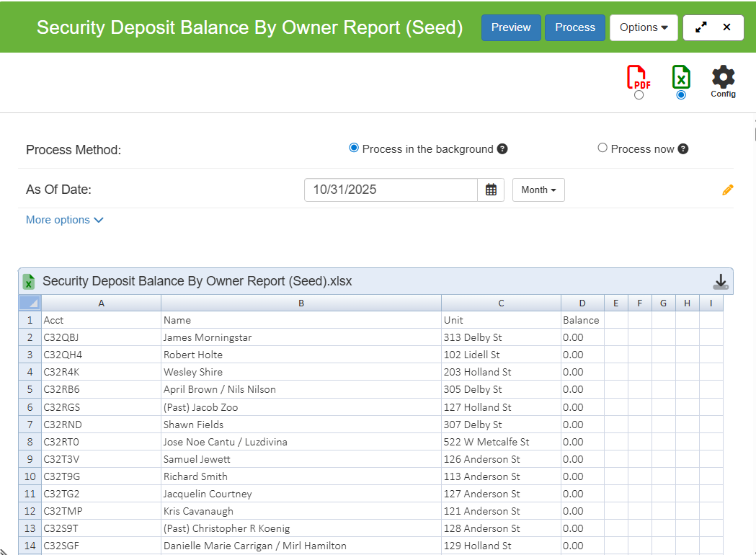Click the Excel output format icon

point(681,76)
